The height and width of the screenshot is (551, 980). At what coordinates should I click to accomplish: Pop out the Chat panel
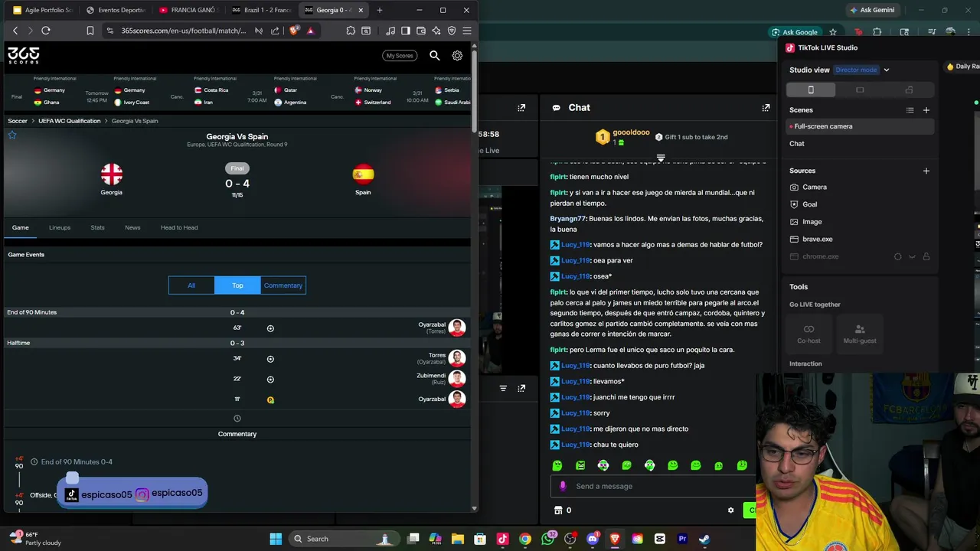[x=766, y=108]
